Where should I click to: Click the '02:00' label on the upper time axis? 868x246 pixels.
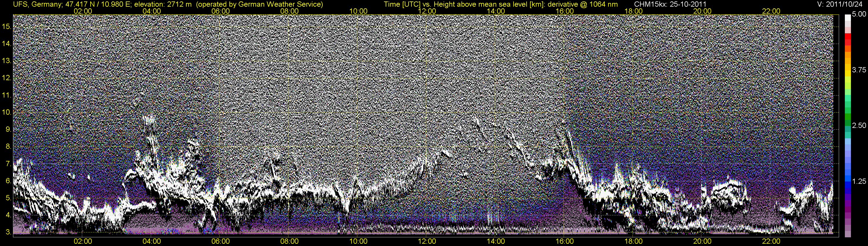(83, 11)
